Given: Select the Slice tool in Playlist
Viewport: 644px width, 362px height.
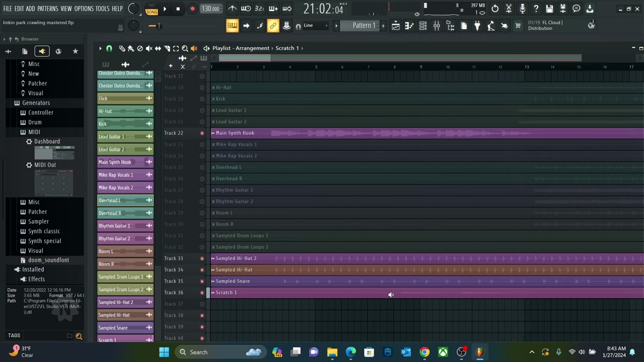Looking at the screenshot, I should (167, 48).
